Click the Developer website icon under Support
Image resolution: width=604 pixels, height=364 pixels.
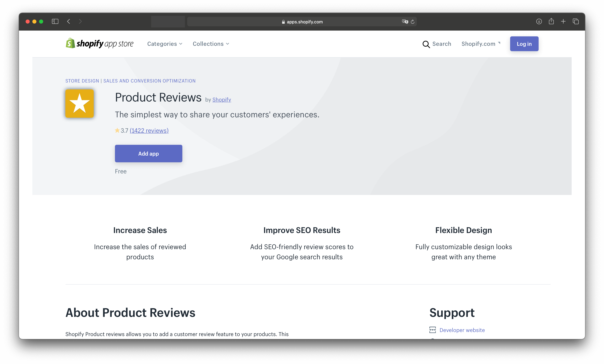[x=433, y=330]
